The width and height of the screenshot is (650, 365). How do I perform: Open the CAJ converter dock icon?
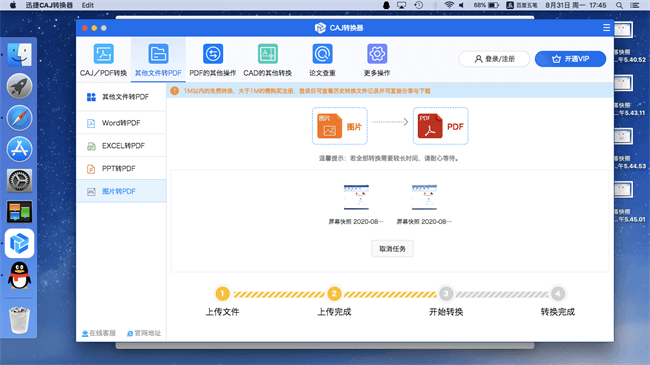click(x=19, y=243)
